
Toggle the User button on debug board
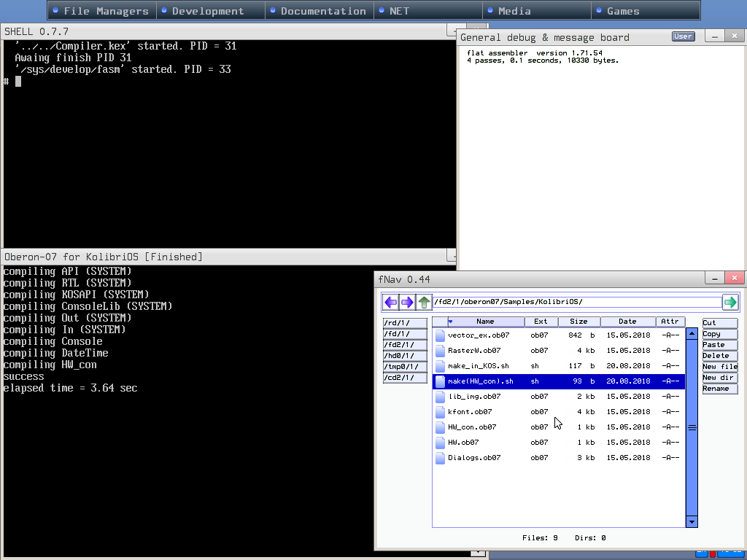(683, 36)
